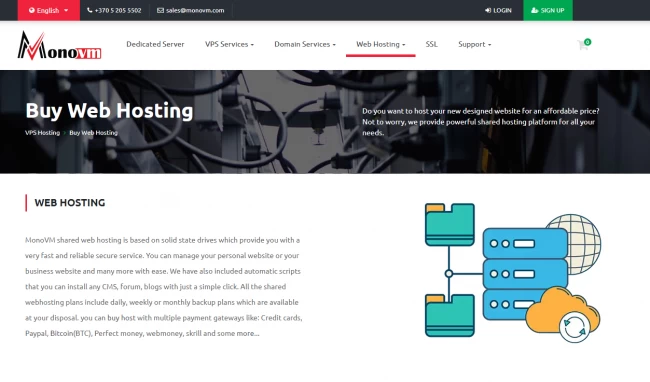Click the banner text 'Do you want to host'
This screenshot has width=650, height=382.
[480, 122]
